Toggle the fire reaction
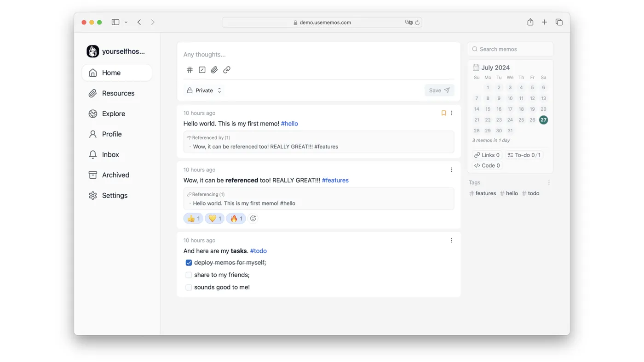Screen dimensions: 644x362 236,219
